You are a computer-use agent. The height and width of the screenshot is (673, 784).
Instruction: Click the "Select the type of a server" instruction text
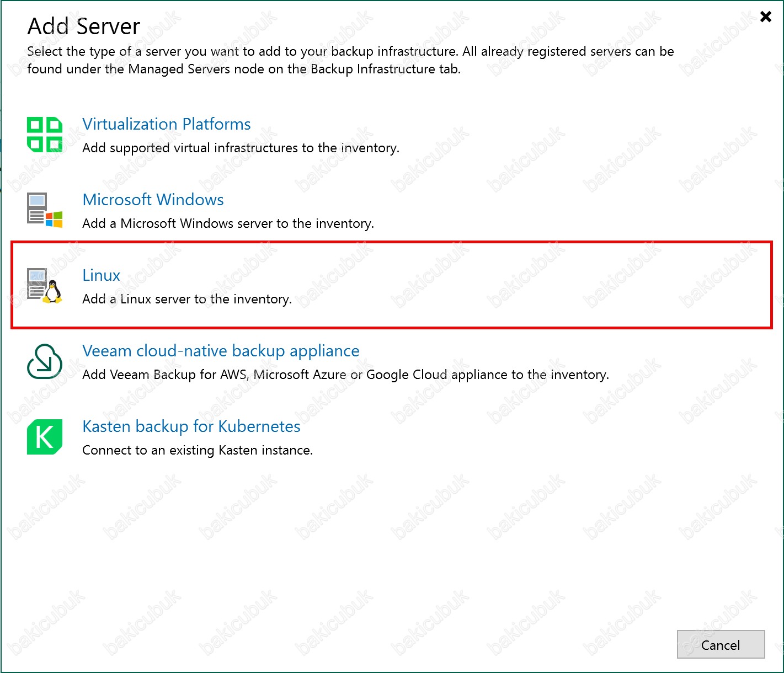tap(350, 60)
